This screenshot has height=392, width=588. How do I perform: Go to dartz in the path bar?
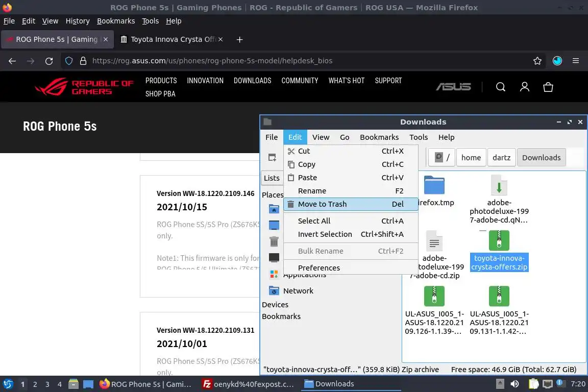pos(501,158)
